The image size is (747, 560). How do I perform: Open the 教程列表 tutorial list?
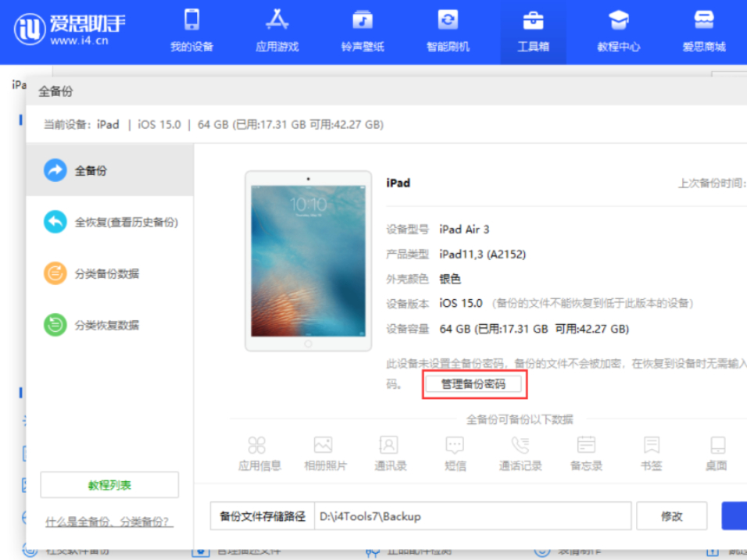109,485
